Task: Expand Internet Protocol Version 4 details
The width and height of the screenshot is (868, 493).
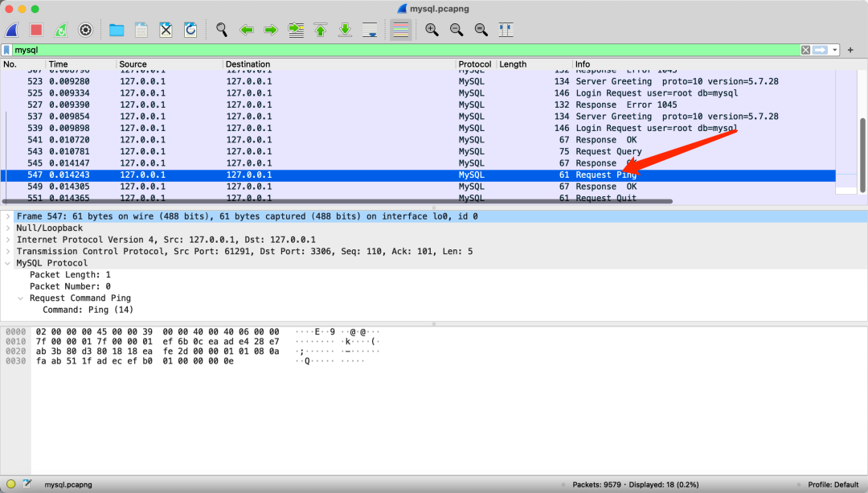Action: click(x=8, y=240)
